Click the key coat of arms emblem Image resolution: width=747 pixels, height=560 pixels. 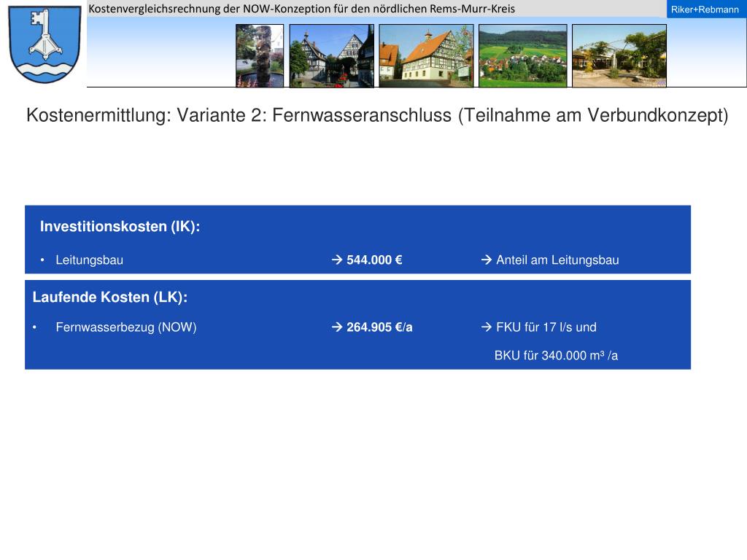pyautogui.click(x=44, y=44)
